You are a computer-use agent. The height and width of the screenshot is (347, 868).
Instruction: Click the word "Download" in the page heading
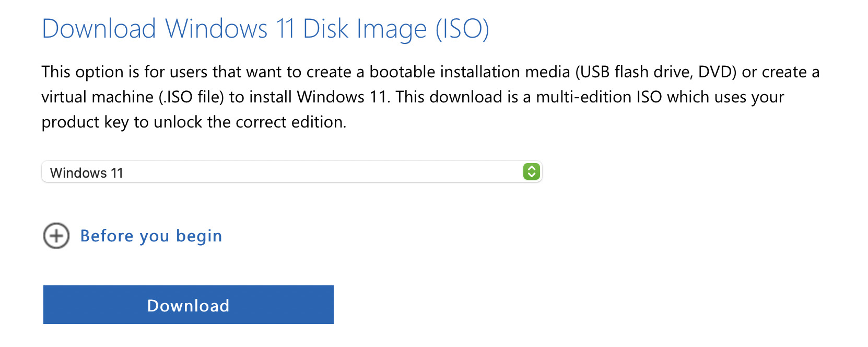coord(99,29)
